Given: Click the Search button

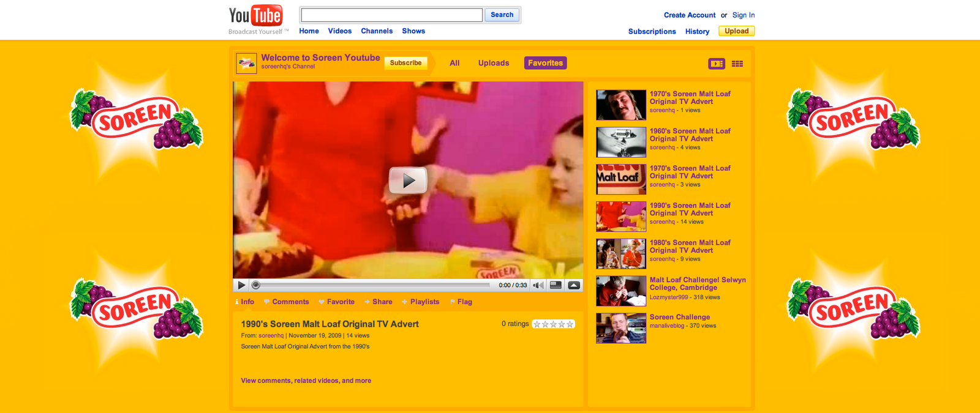Looking at the screenshot, I should 502,15.
